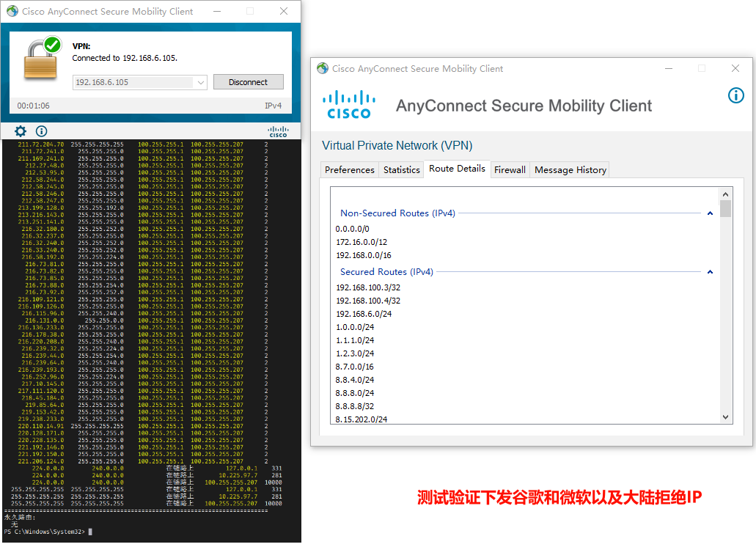Screen dimensions: 756x547
Task: Select secured route 8.8.4.0/24
Action: (x=355, y=380)
